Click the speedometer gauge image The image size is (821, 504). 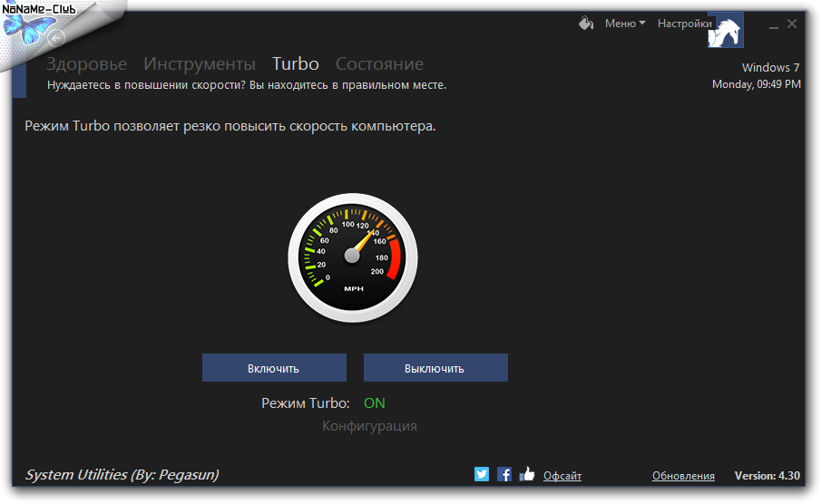353,257
